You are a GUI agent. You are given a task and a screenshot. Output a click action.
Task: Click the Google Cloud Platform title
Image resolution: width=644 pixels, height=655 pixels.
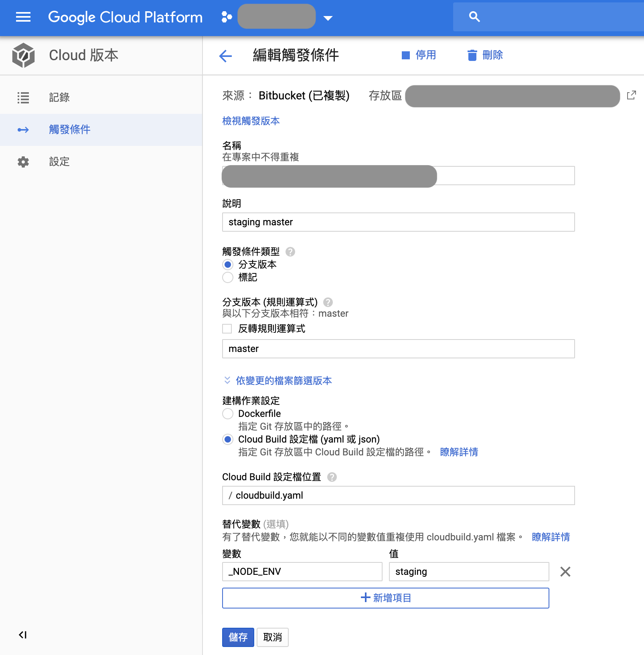pyautogui.click(x=126, y=17)
